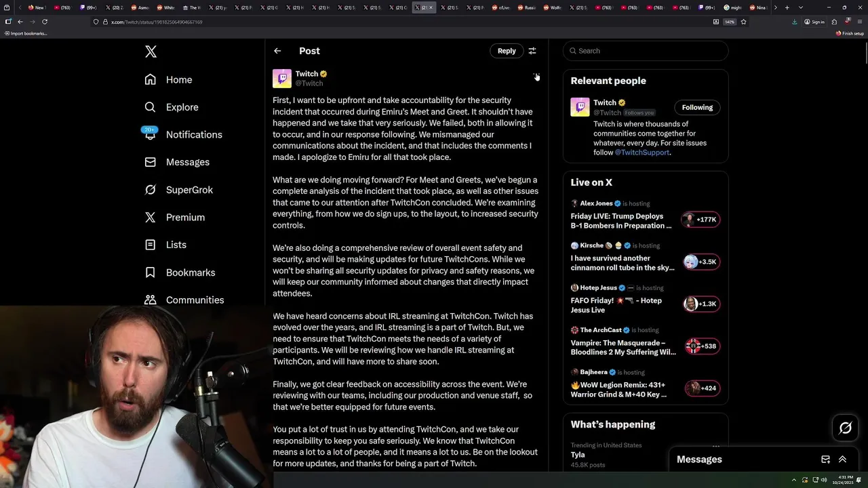Expand the Messages drawer with double chevron
Image resolution: width=868 pixels, height=488 pixels.
(x=842, y=460)
